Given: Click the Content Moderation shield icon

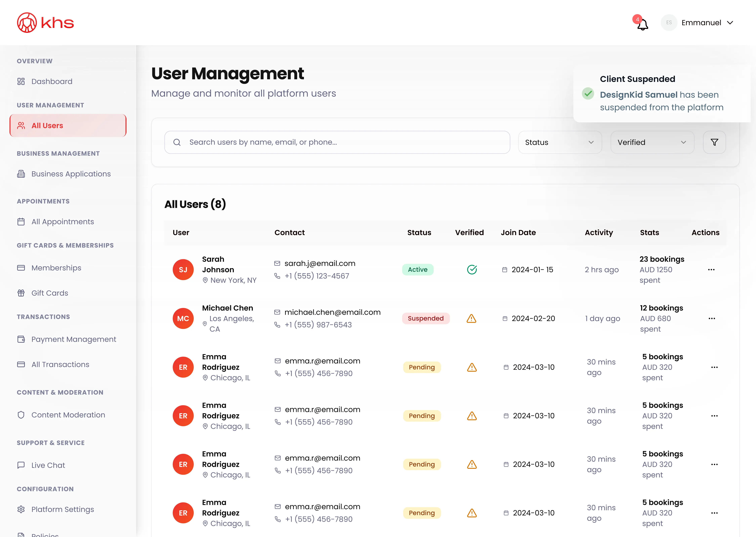Looking at the screenshot, I should click(x=21, y=415).
